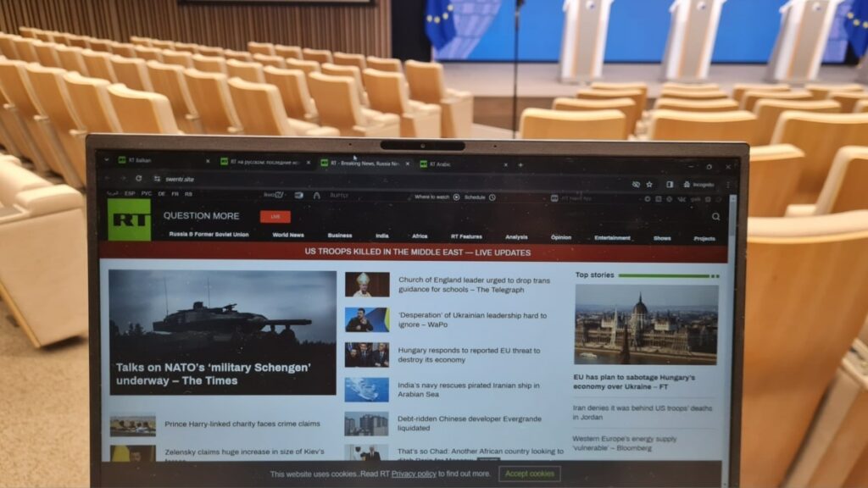Open the tab search dropdown chevron
This screenshot has height=488, width=868.
pyautogui.click(x=107, y=160)
